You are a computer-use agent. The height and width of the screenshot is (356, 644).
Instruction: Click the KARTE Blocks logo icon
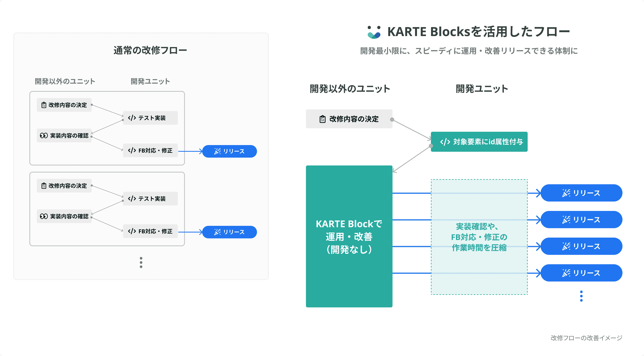[x=374, y=32]
